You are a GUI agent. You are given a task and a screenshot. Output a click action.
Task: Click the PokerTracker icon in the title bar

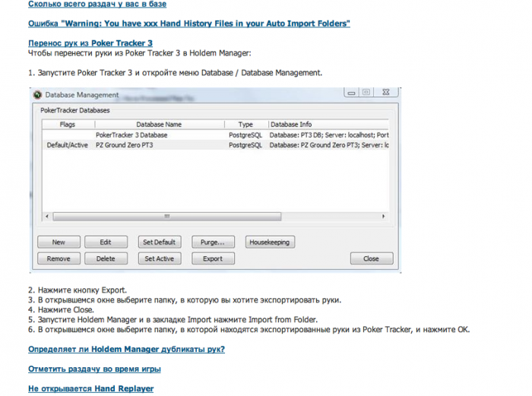(37, 95)
